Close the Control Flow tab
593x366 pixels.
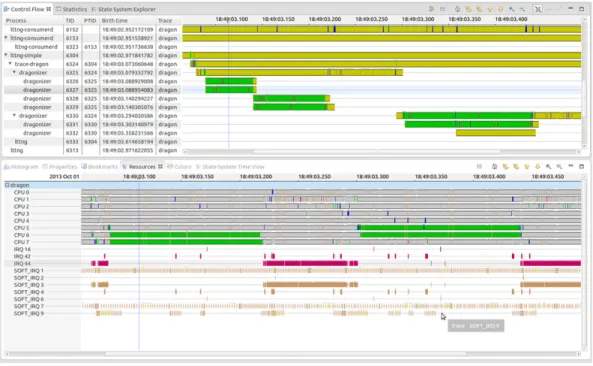point(49,9)
